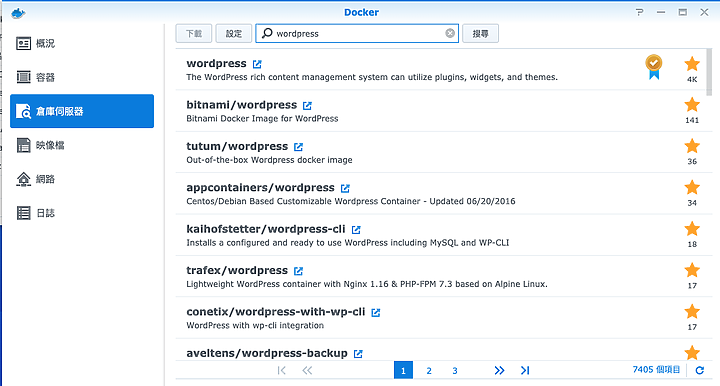Select the conetix/wordpress-with-wp-cli row
This screenshot has width=720, height=386.
[x=441, y=318]
